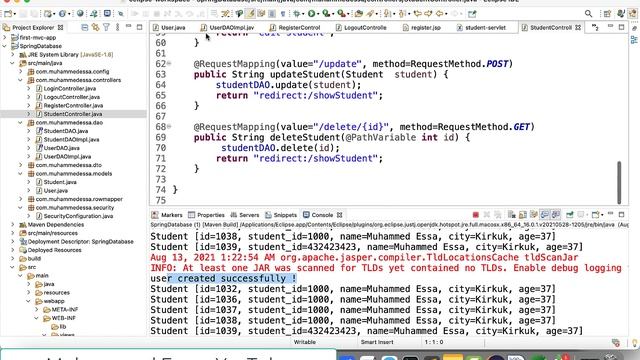
Task: Click the Last Edit Location arrow icon
Action: tap(418, 14)
